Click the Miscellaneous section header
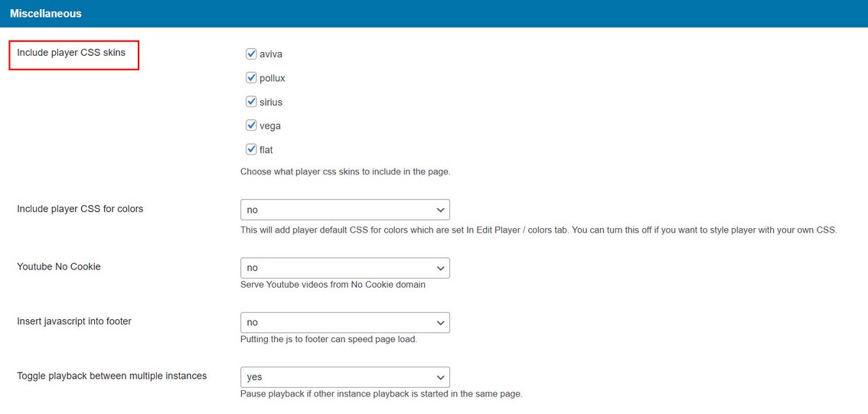This screenshot has height=414, width=868. [x=46, y=14]
